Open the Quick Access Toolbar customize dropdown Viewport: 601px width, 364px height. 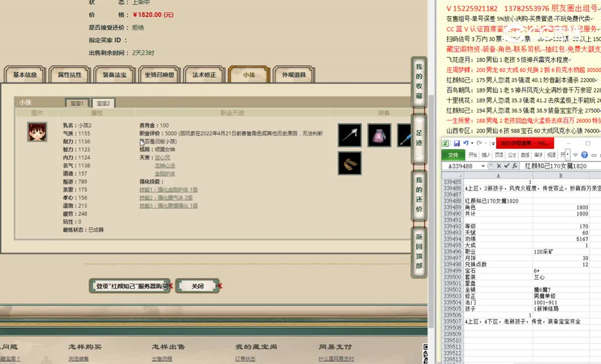click(492, 143)
